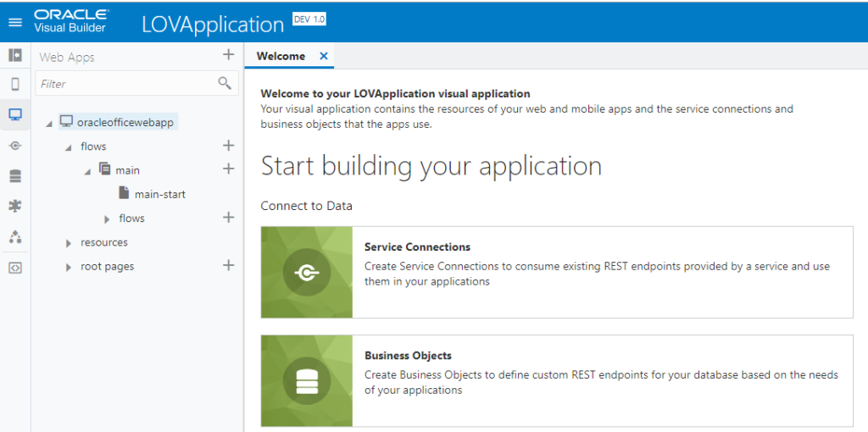This screenshot has height=432, width=868.
Task: Toggle the navigator panel icon
Action: [x=14, y=55]
